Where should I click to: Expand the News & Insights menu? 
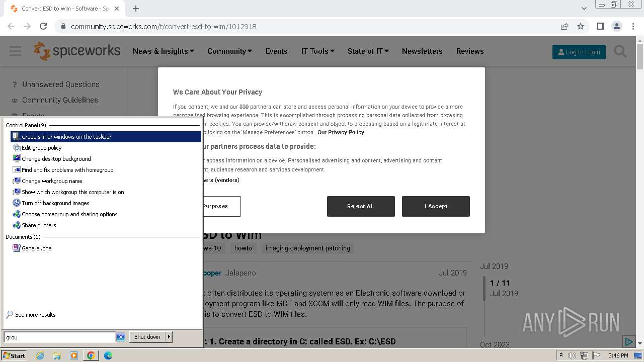click(x=164, y=51)
